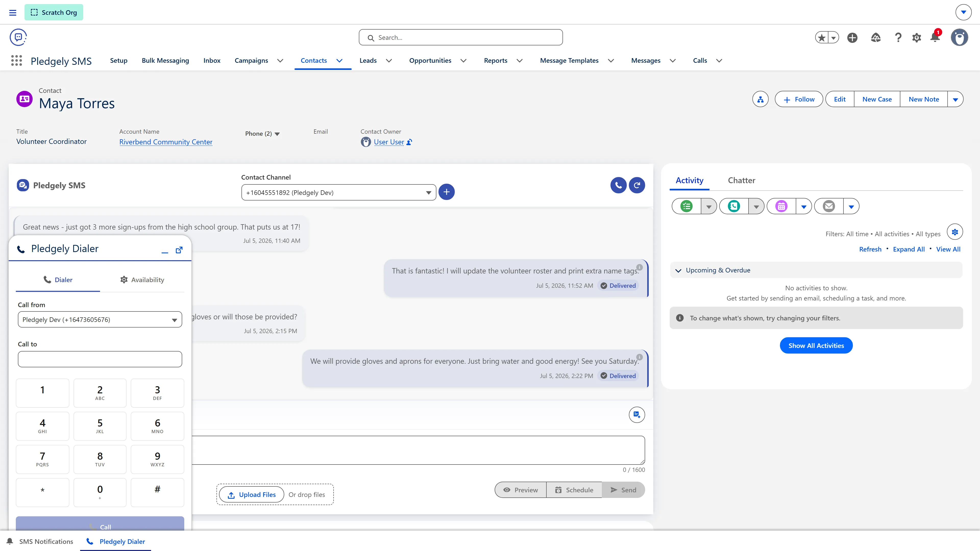Open the notifications bell

point(935,38)
